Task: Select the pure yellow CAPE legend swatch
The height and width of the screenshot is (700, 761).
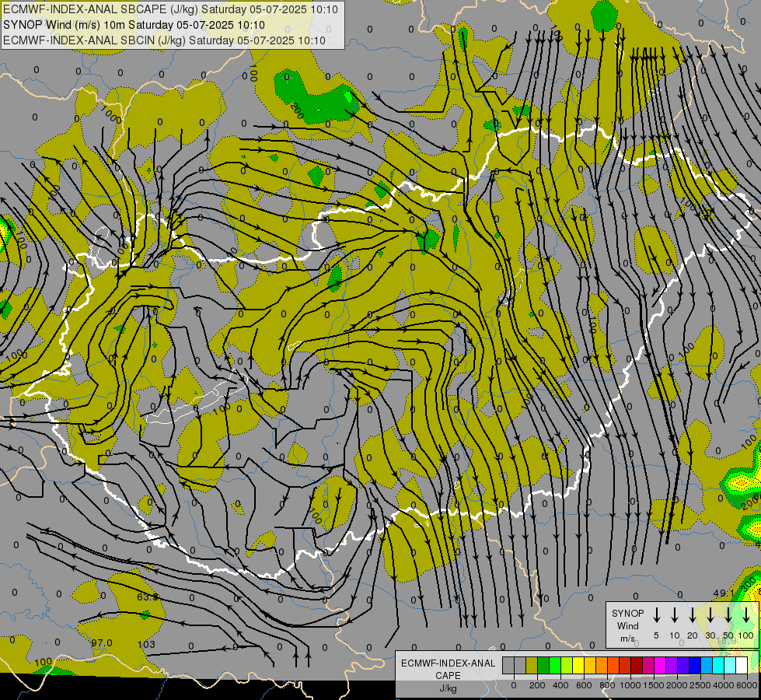Action: 578,665
